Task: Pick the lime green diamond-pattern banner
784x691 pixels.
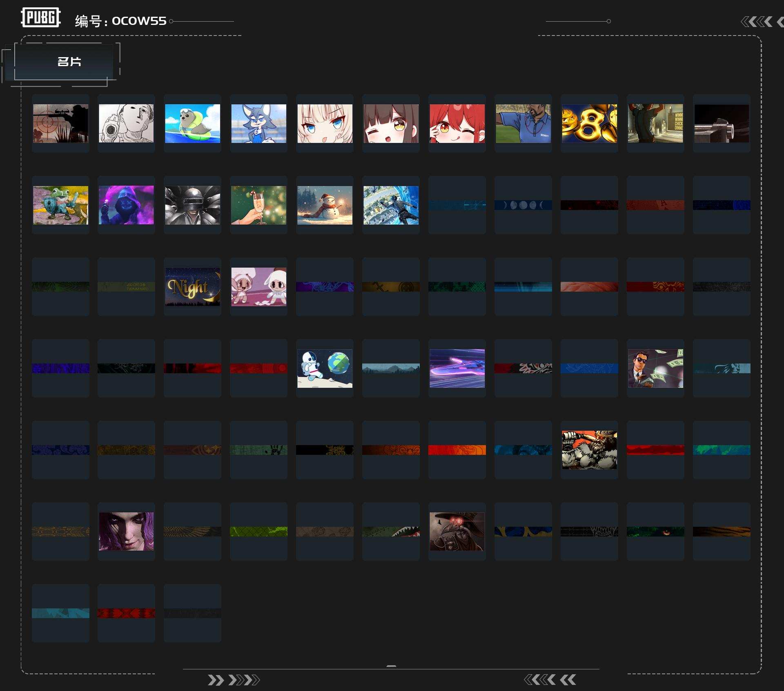Action: click(x=258, y=531)
